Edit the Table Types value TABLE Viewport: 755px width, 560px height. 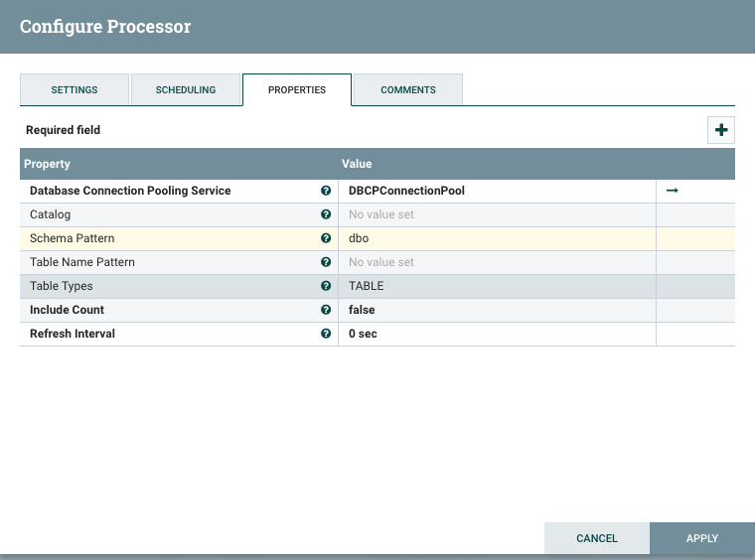[497, 286]
